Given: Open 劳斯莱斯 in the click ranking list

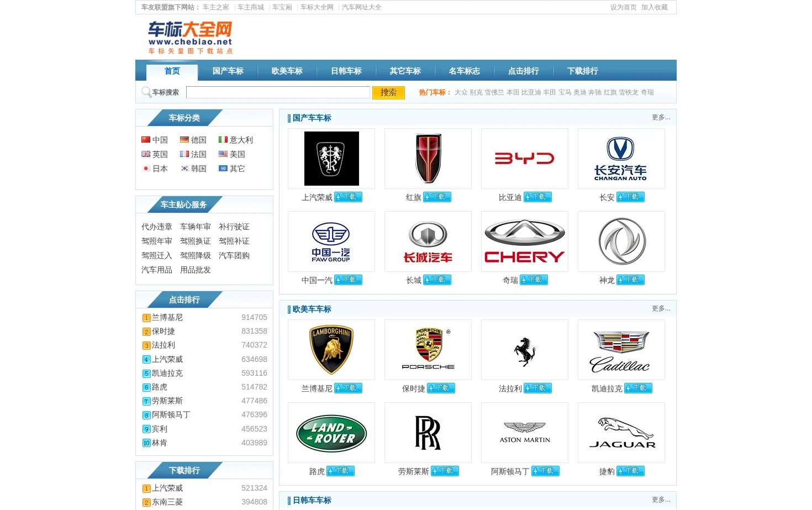Looking at the screenshot, I should click(x=167, y=401).
